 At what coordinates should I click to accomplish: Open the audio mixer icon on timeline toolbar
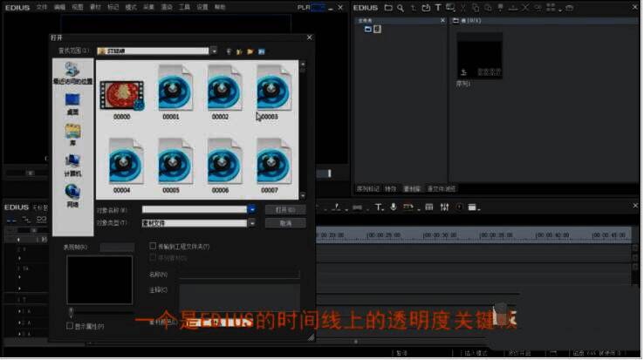(446, 207)
